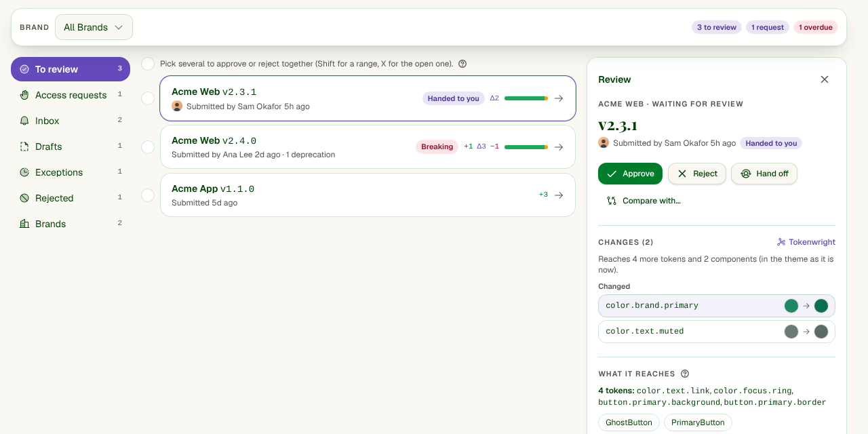Viewport: 868px width, 434px height.
Task: Select the color.text.muted change row
Action: [717, 332]
